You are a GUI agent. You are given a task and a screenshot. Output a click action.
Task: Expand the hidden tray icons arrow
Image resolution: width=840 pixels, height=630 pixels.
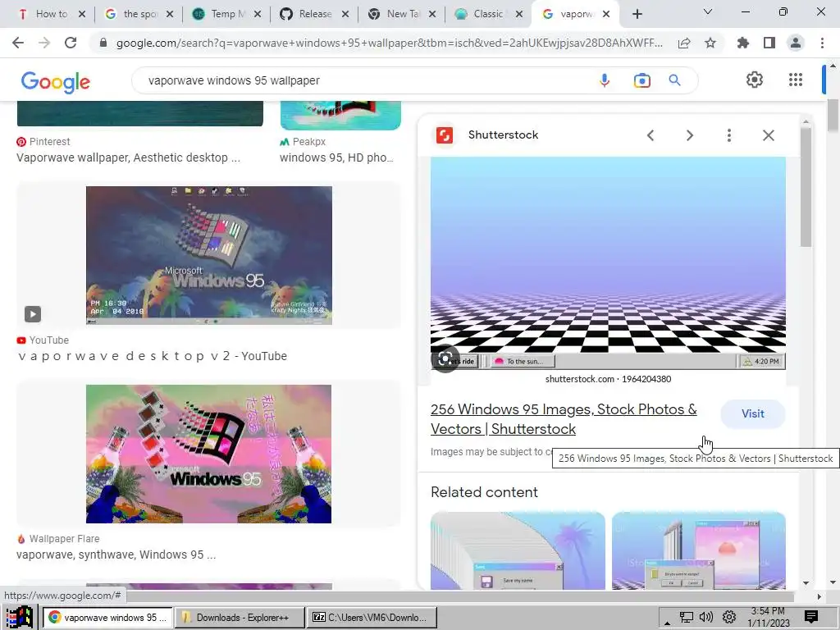coord(667,623)
